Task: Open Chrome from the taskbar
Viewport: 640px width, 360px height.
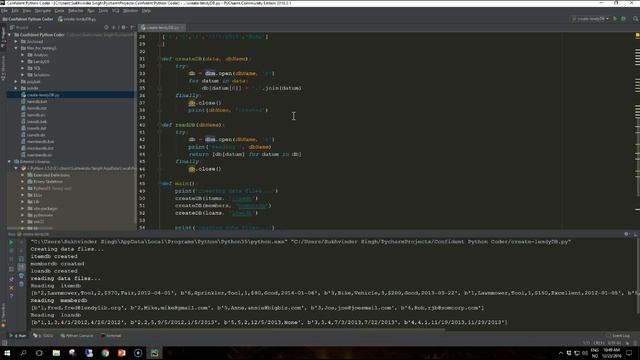Action: (105, 353)
